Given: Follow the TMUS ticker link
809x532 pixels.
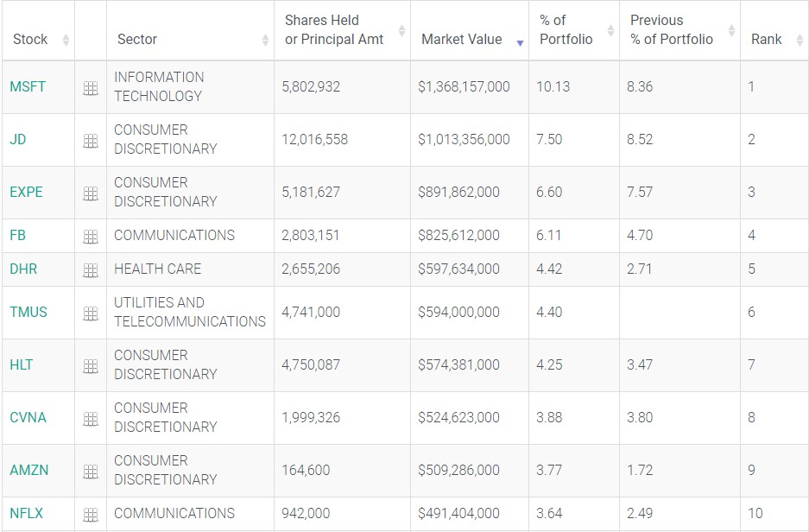Looking at the screenshot, I should click(x=28, y=312).
